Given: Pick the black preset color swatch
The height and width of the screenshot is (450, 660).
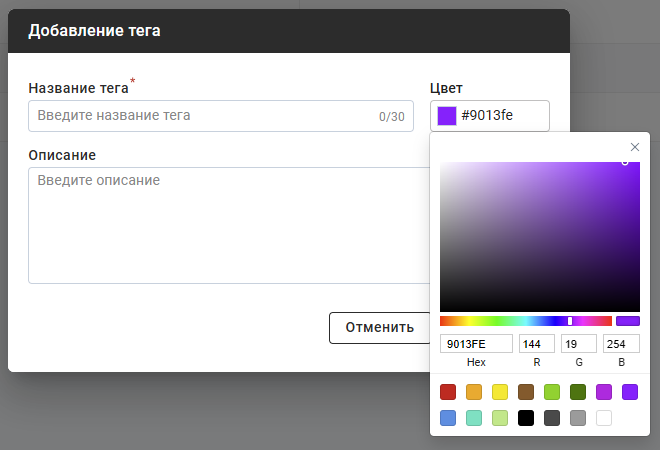Looking at the screenshot, I should [526, 418].
